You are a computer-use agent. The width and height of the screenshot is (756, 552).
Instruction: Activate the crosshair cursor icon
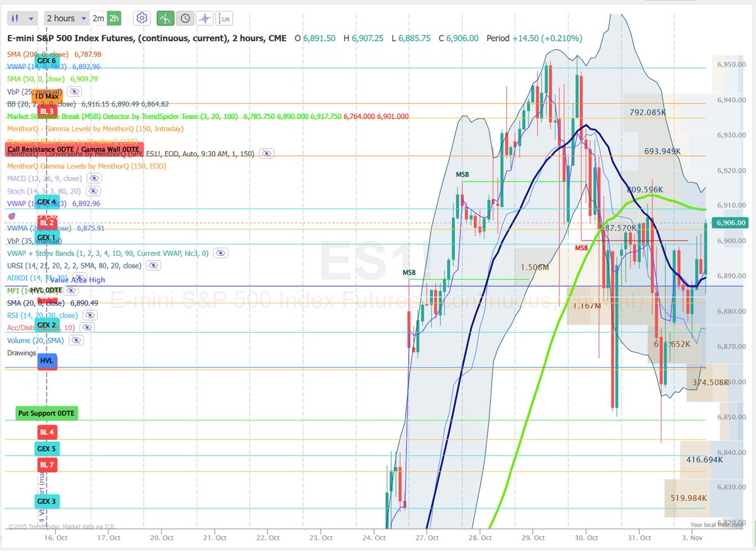tap(205, 18)
